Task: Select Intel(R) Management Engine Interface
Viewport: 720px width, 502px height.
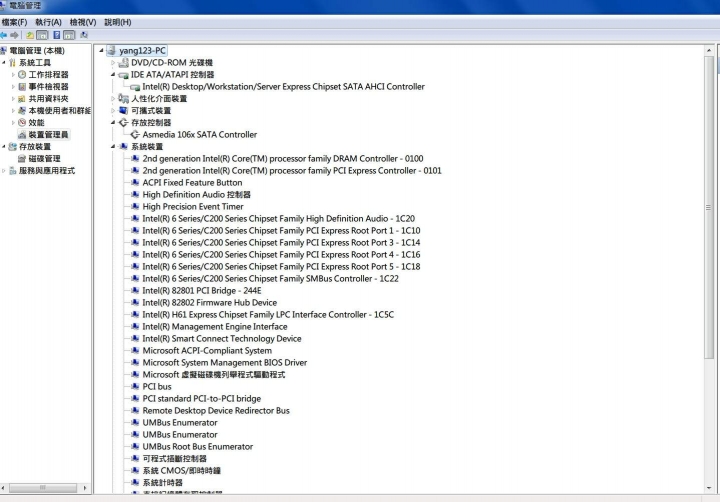Action: (215, 326)
